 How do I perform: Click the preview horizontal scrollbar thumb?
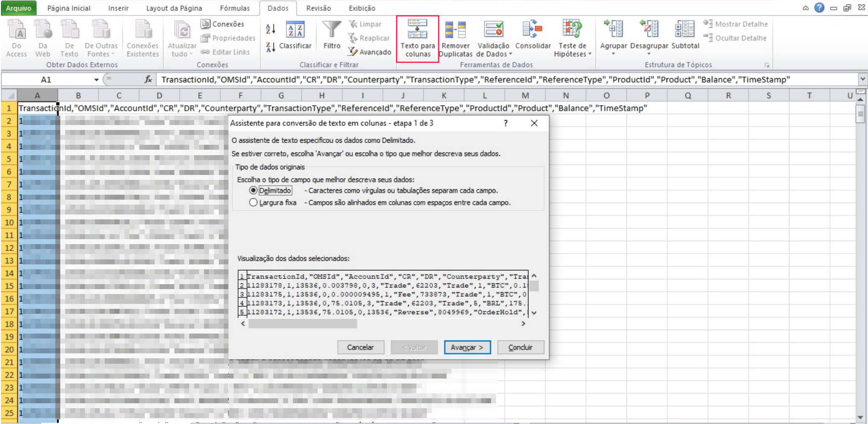(x=302, y=324)
